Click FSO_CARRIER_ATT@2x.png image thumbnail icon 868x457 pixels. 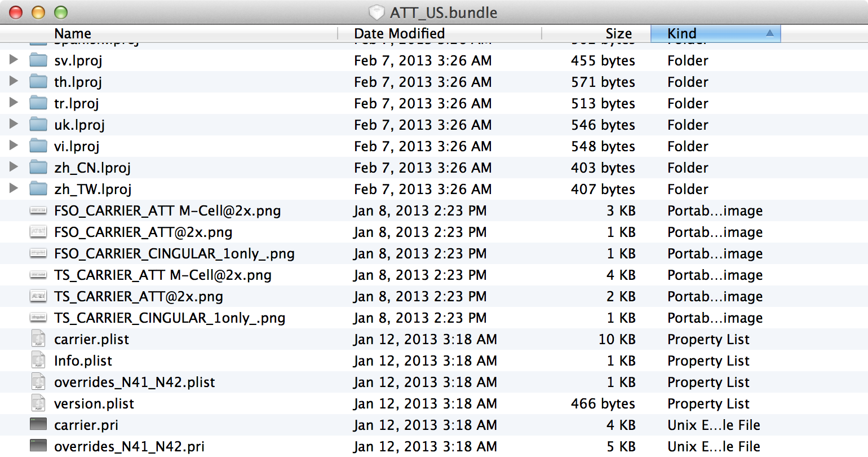tap(38, 232)
